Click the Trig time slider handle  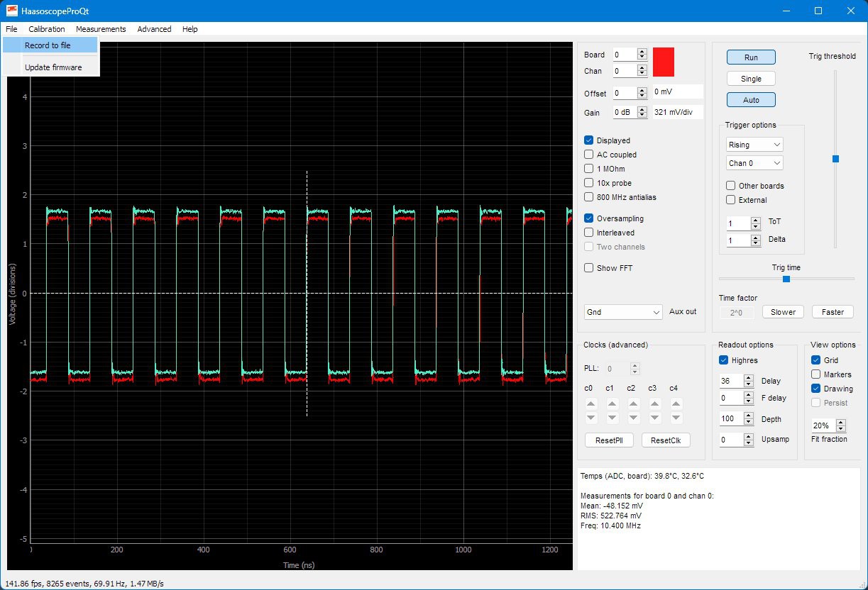[x=786, y=279]
